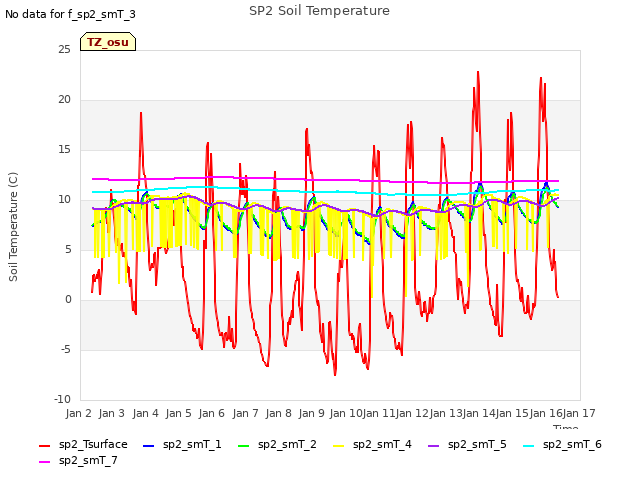Viewport: 640px width, 480px height.
Task: Click the 'Jan 5' x-axis tick label
Action: (179, 413)
